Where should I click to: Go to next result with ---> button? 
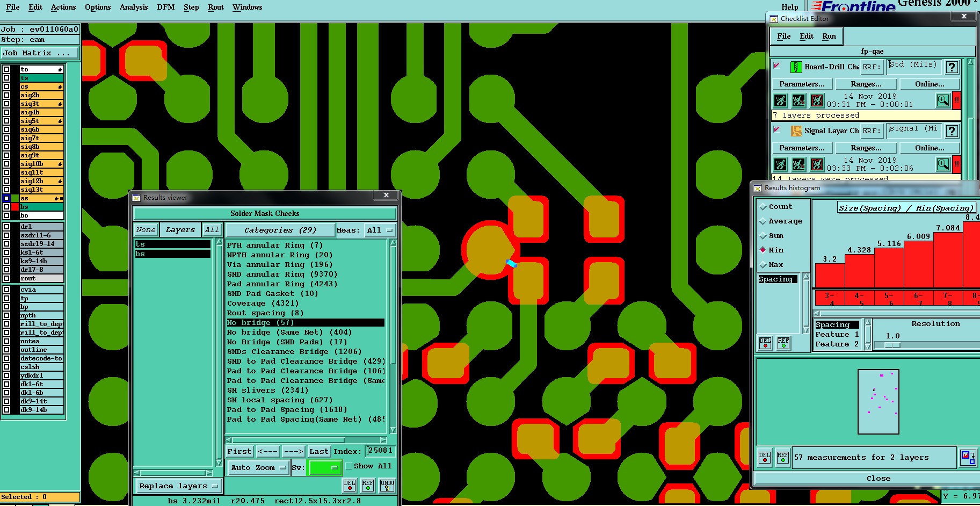tap(293, 451)
